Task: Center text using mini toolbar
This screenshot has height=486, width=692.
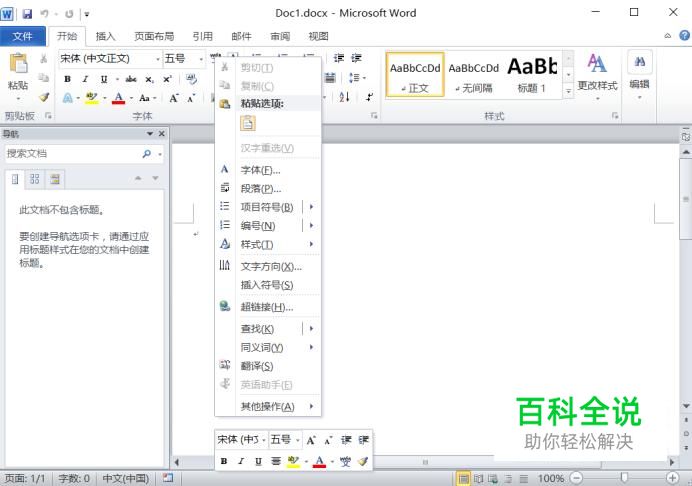Action: [276, 461]
